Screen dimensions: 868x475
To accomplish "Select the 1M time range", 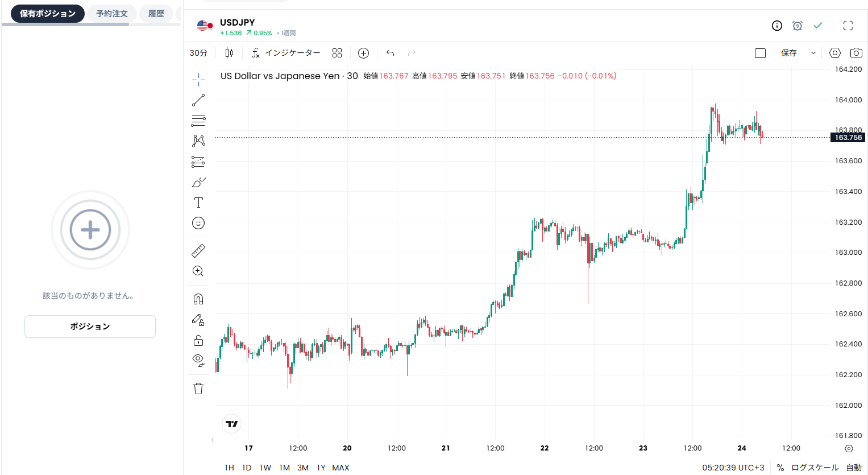I will point(285,468).
